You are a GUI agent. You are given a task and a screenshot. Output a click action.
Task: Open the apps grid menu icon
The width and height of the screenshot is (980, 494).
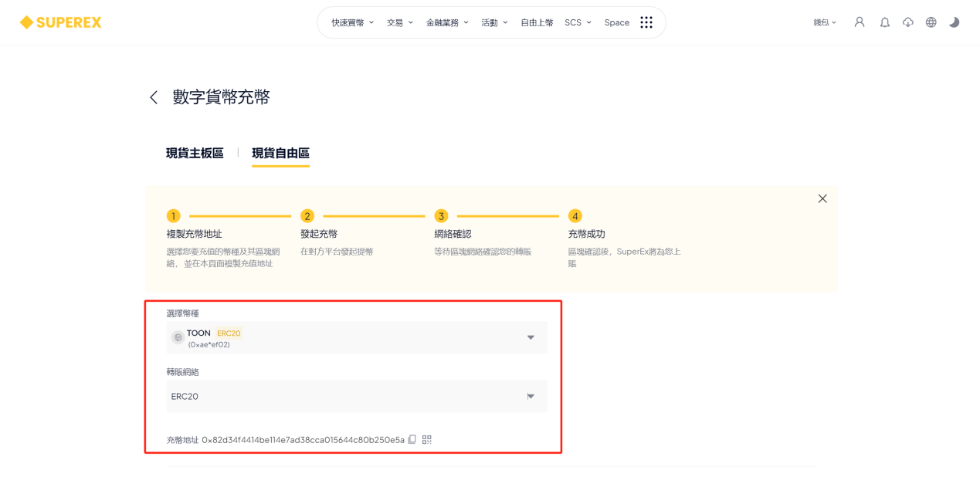pos(646,22)
